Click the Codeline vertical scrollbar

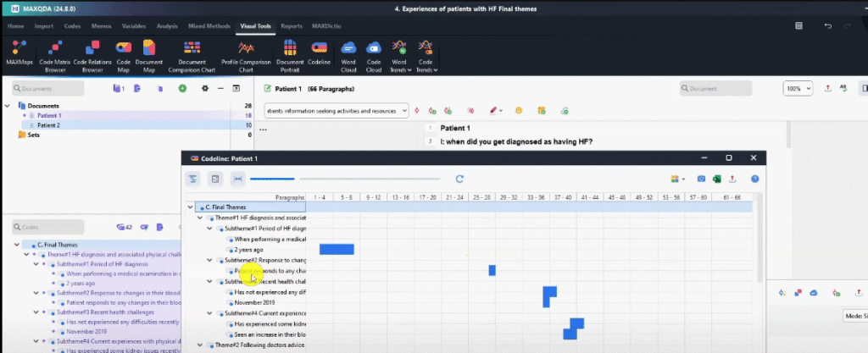click(759, 238)
